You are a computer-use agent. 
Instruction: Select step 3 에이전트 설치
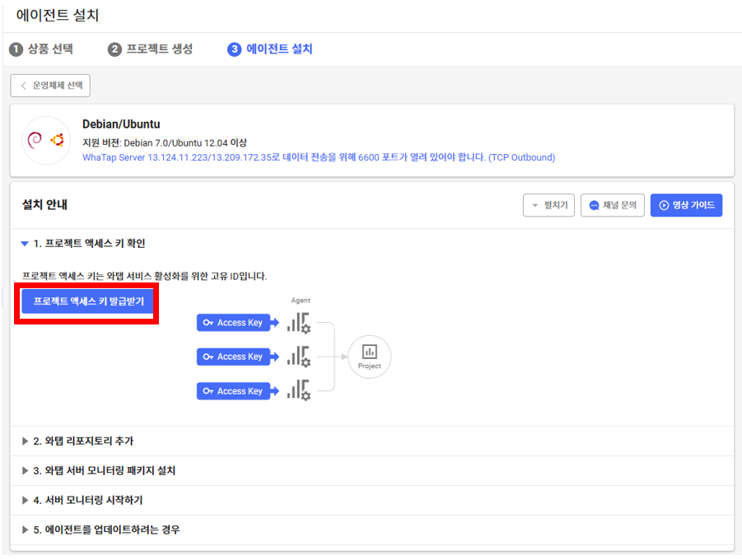[270, 49]
